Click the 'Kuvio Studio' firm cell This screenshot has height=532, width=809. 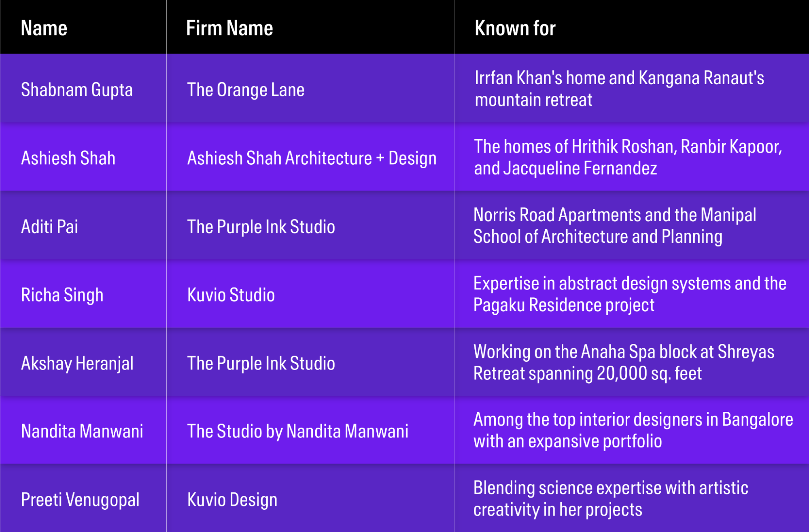click(231, 295)
